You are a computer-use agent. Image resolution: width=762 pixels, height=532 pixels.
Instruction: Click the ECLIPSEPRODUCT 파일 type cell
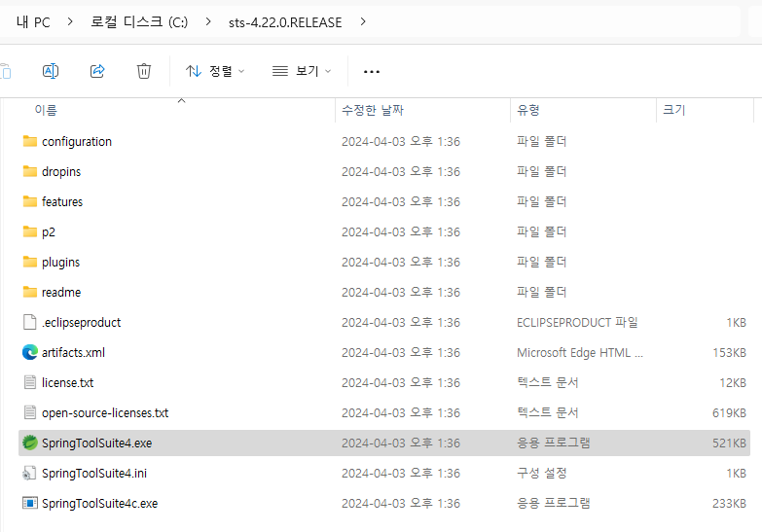click(577, 323)
